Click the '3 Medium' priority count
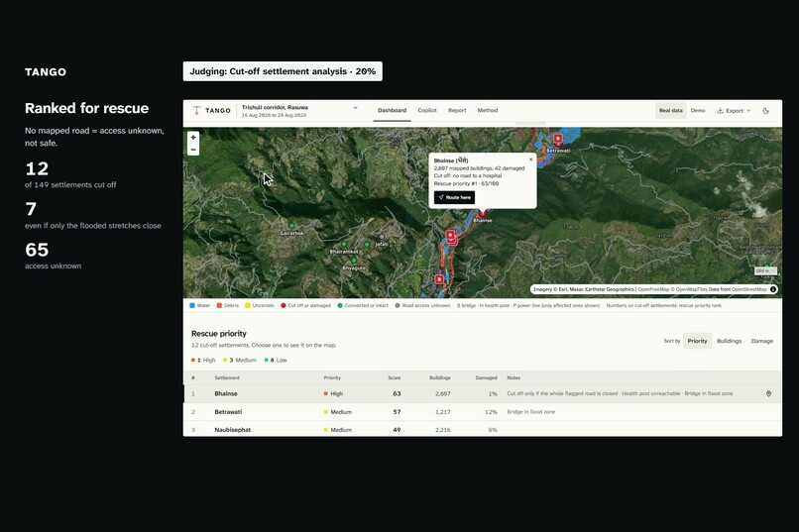The image size is (799, 532). click(x=240, y=360)
